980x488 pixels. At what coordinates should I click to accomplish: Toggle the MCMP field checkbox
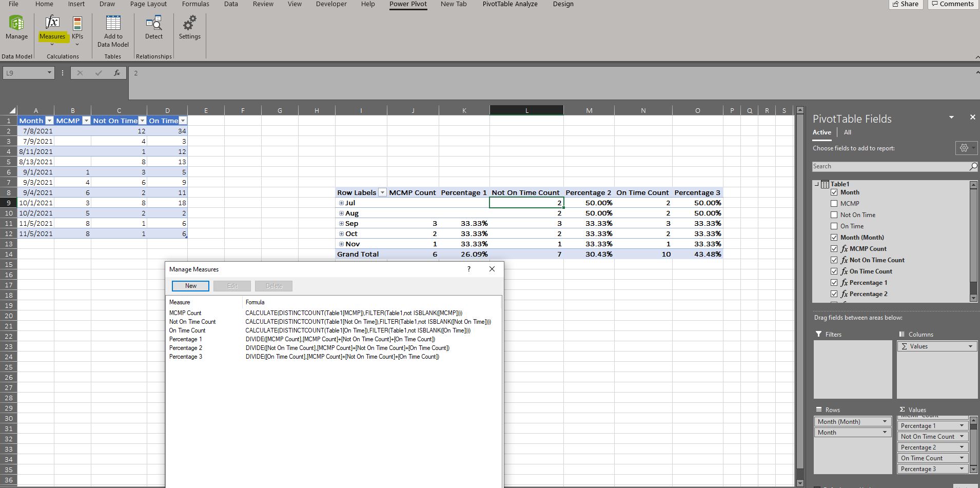pos(834,204)
